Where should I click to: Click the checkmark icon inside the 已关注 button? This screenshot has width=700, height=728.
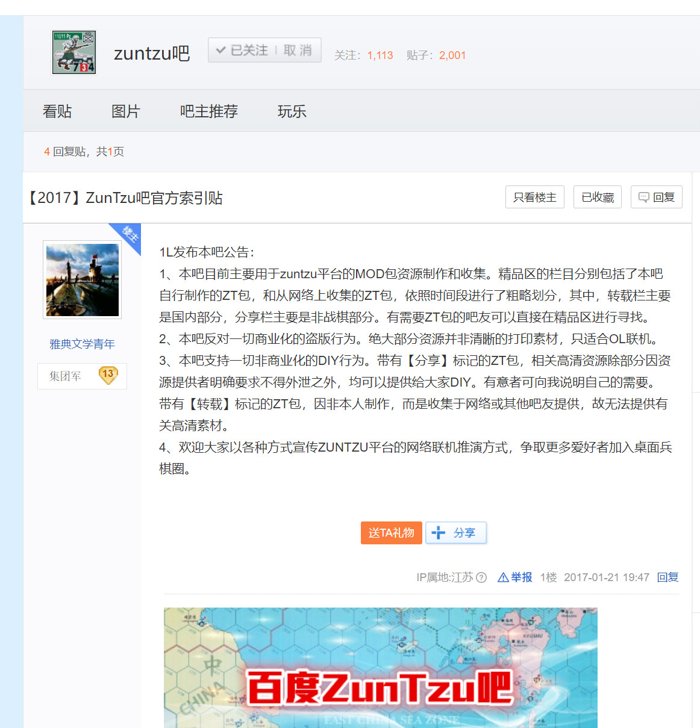pos(220,50)
